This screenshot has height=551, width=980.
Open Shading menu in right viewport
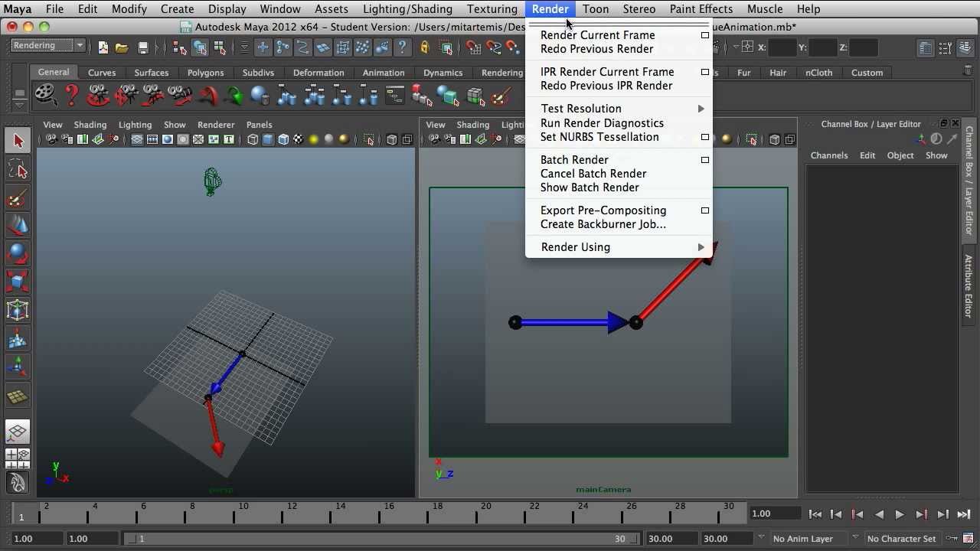(x=472, y=125)
